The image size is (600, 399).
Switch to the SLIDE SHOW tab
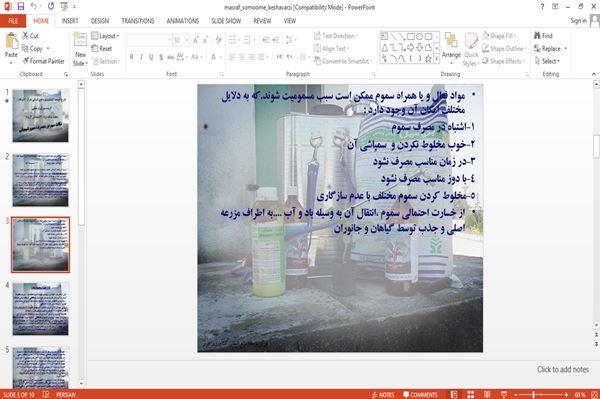(x=226, y=21)
